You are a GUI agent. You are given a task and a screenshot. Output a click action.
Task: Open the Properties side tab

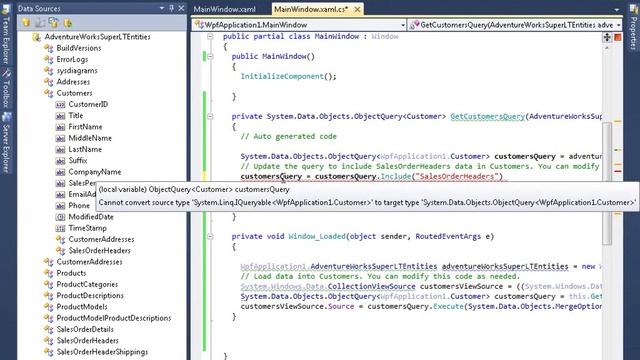633,28
